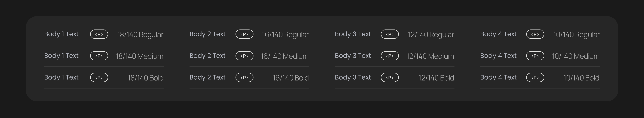The width and height of the screenshot is (644, 118).
Task: Click the Body 1 Text label in the Regular row
Action: (x=61, y=34)
